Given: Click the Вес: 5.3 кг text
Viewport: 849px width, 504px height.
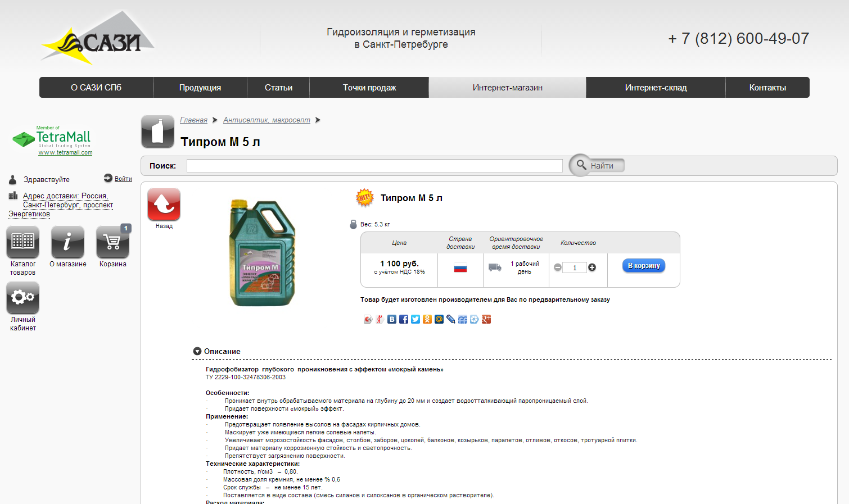Looking at the screenshot, I should [375, 224].
